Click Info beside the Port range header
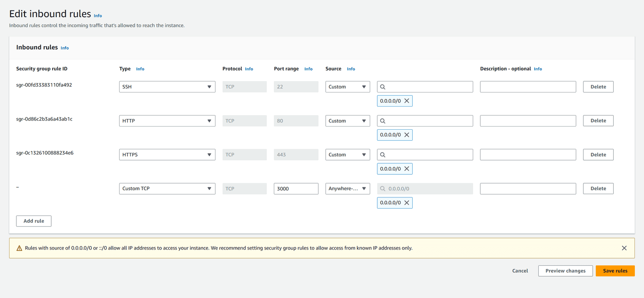This screenshot has height=298, width=644. (x=308, y=69)
